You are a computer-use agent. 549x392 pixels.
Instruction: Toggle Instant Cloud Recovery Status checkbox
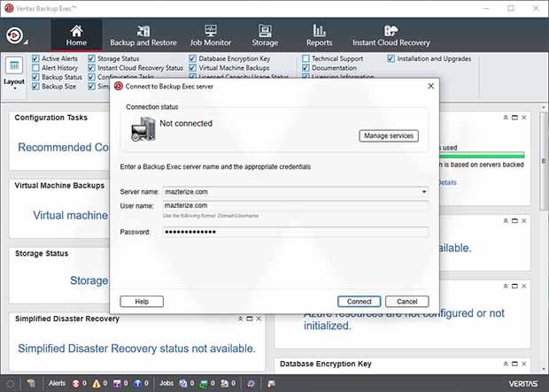[91, 67]
